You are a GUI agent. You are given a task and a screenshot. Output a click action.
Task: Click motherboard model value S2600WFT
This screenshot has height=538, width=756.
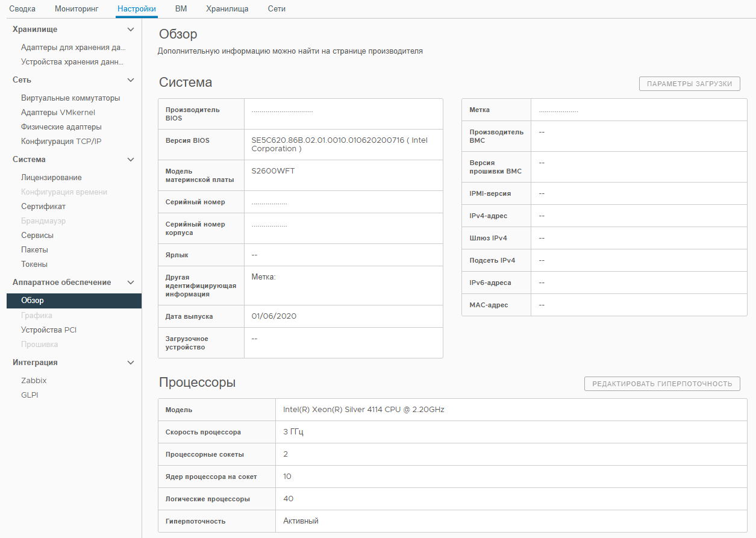(x=273, y=171)
